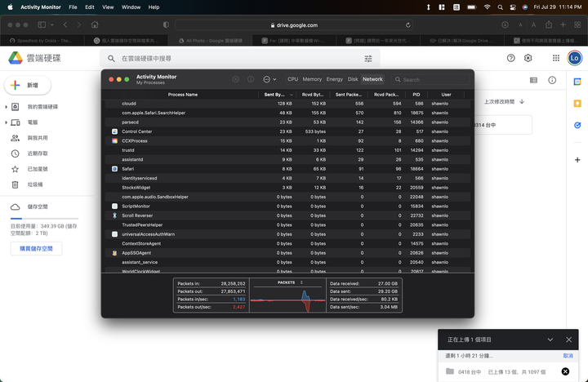
Task: Expand 電腦 tree item in Drive sidebar
Action: coord(6,122)
